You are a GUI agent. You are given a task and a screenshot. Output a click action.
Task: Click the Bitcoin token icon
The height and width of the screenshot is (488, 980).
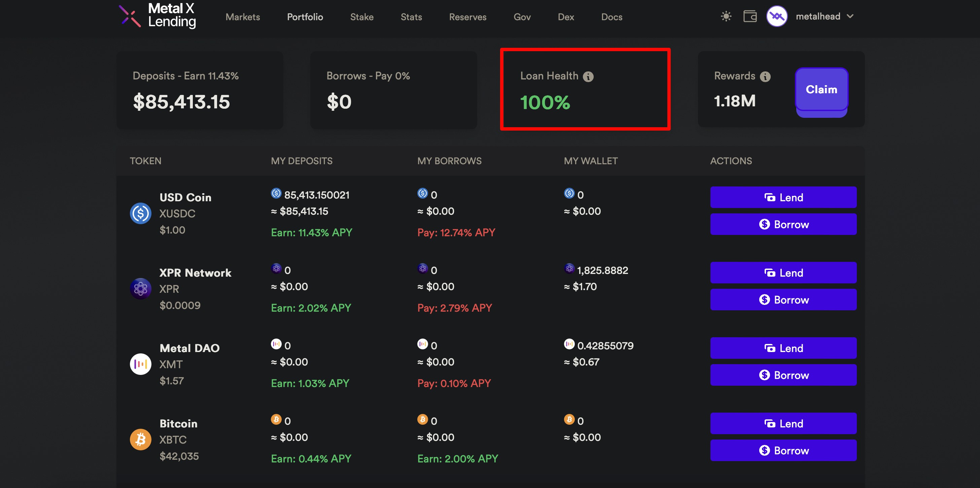point(140,439)
